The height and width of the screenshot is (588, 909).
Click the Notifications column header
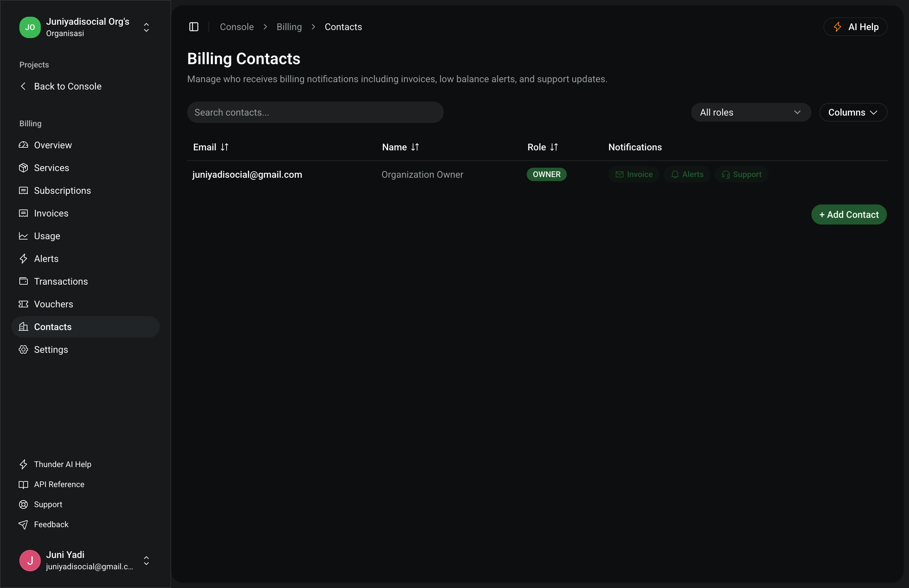[x=635, y=147]
